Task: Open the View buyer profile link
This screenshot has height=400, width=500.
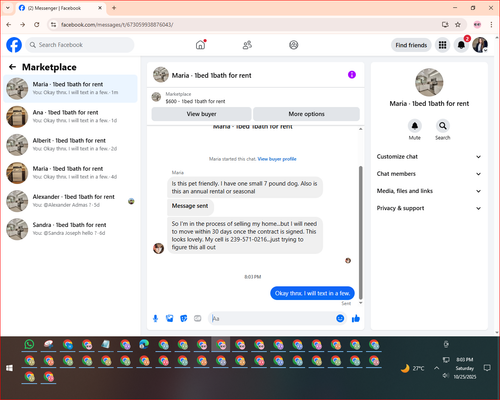Action: click(277, 159)
